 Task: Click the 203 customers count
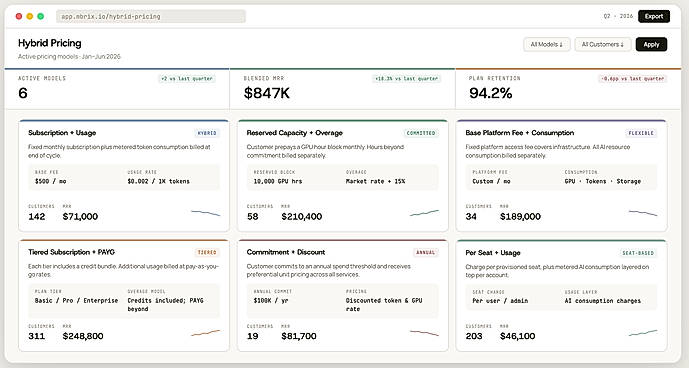point(474,336)
